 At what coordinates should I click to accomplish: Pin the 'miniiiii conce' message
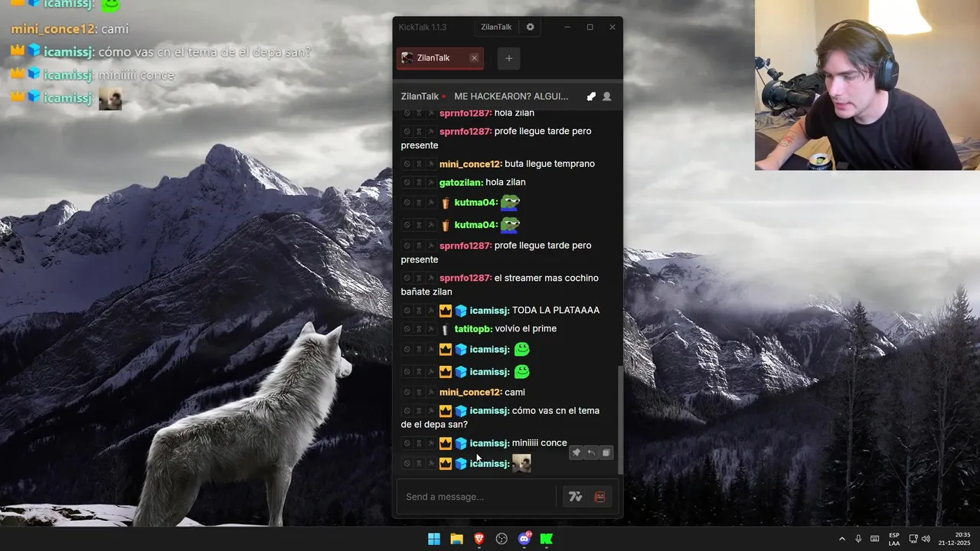(577, 453)
